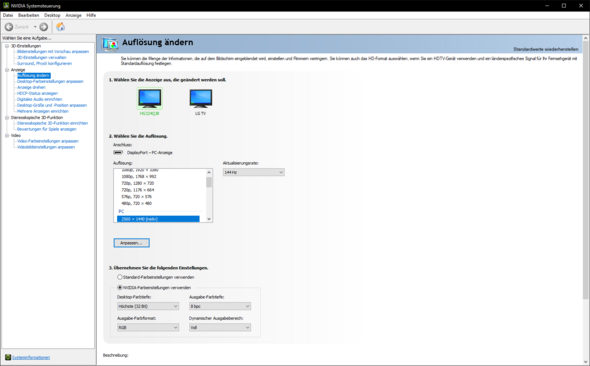
Task: Select the HG324QJB monitor icon
Action: (150, 99)
